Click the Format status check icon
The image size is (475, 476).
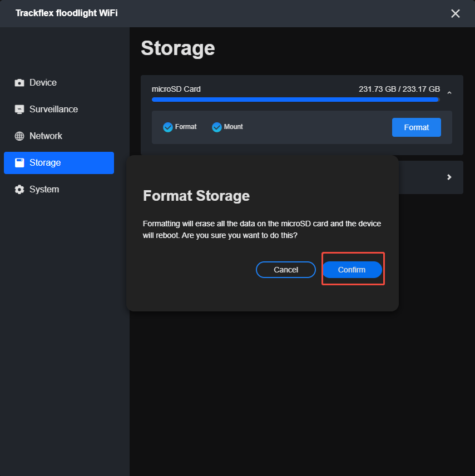168,127
